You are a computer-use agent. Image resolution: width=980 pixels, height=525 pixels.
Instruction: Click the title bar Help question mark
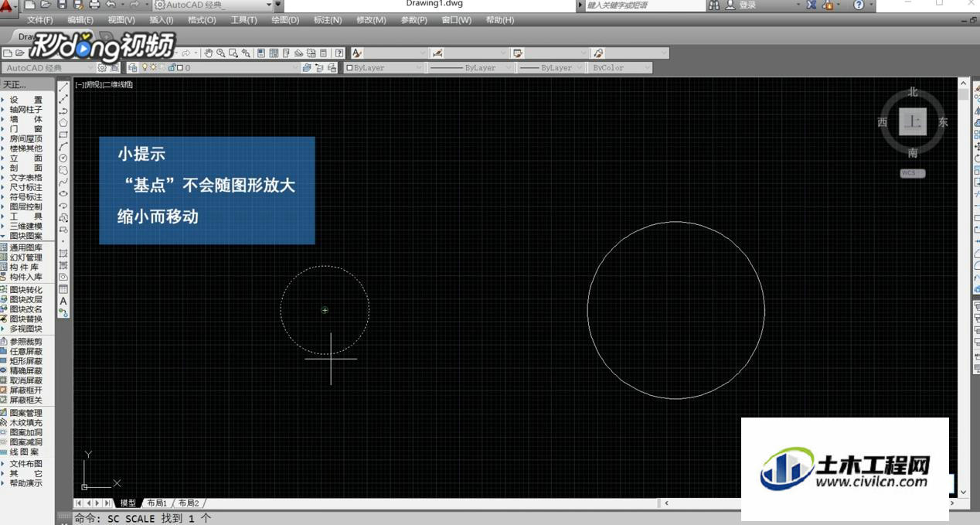(859, 5)
